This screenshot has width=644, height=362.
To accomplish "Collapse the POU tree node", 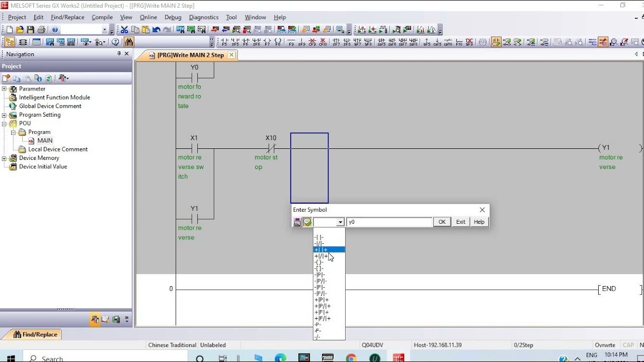I will pyautogui.click(x=5, y=123).
